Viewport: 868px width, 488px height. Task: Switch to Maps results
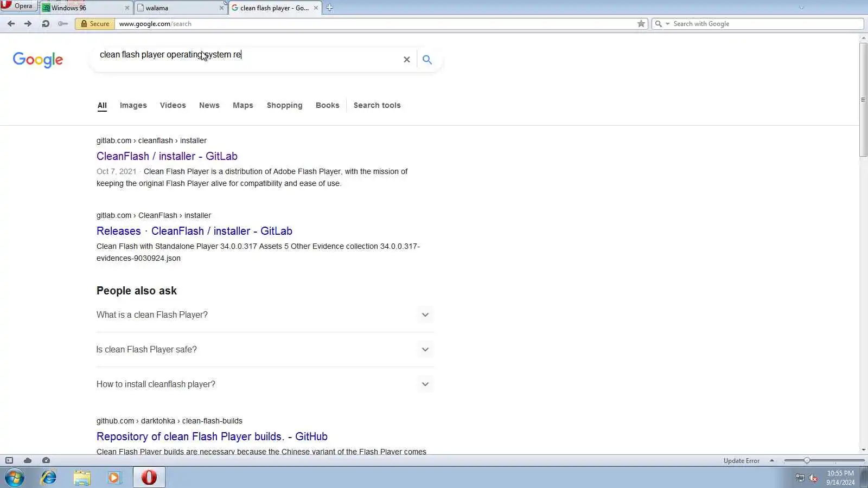click(243, 105)
